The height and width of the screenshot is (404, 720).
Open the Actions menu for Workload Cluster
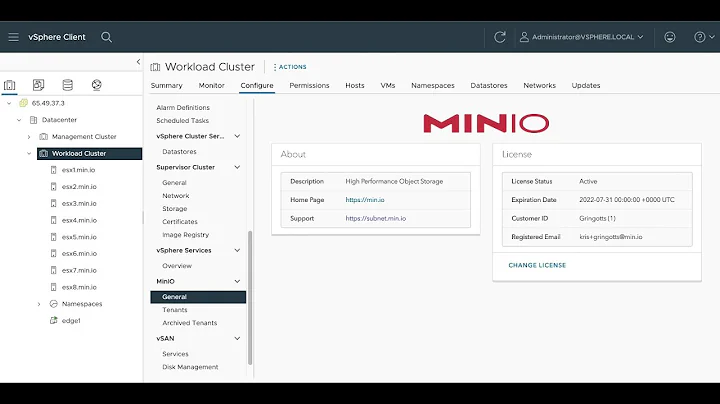[x=290, y=67]
